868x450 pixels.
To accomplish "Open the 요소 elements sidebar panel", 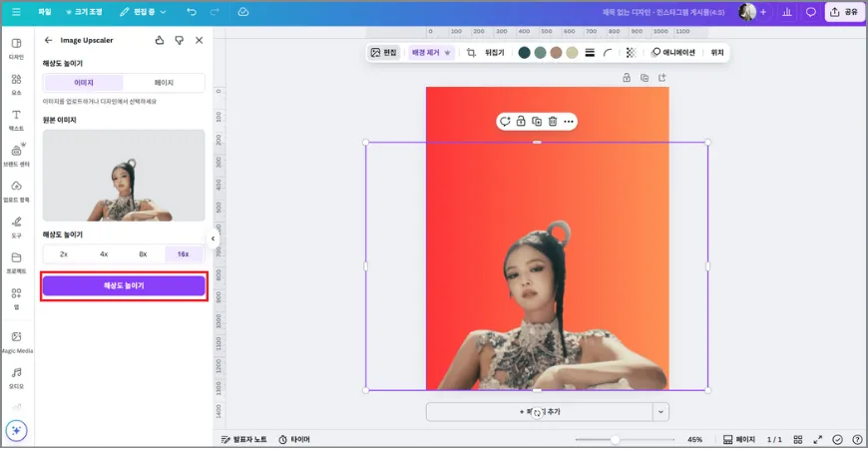I will pyautogui.click(x=17, y=84).
